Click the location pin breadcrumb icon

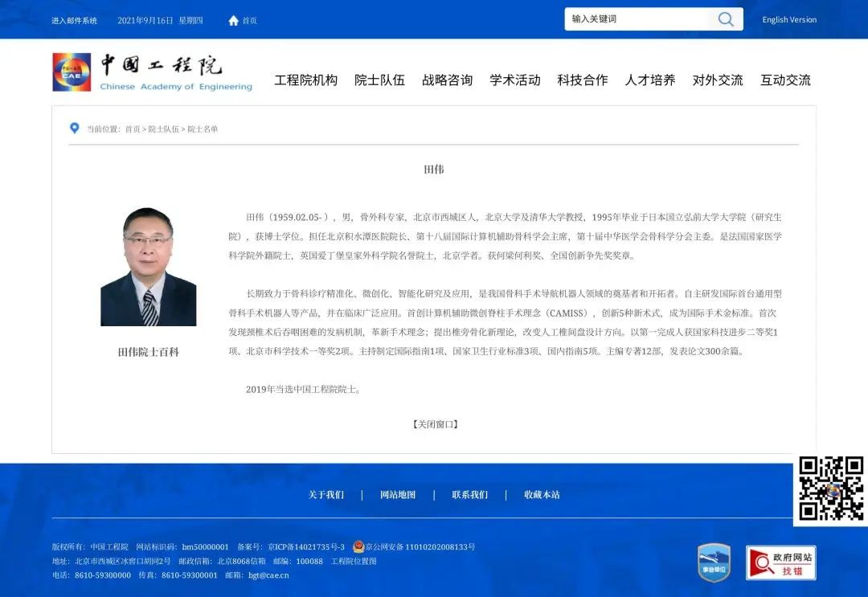pyautogui.click(x=75, y=129)
